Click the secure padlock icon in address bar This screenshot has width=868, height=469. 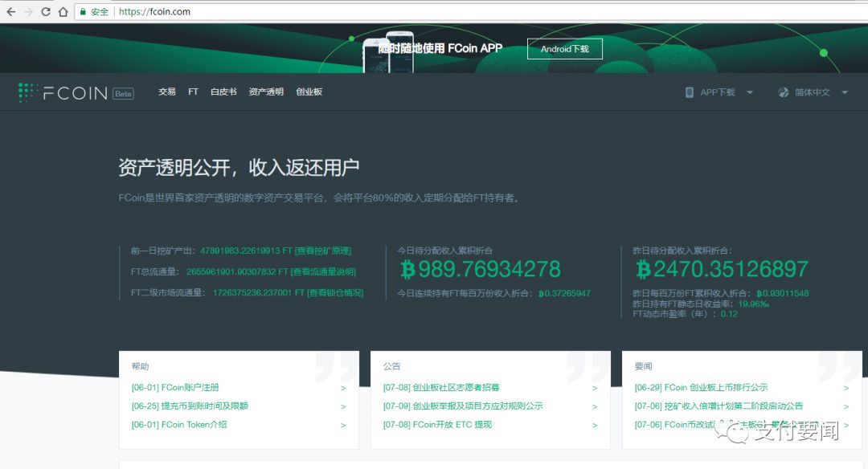pyautogui.click(x=83, y=11)
